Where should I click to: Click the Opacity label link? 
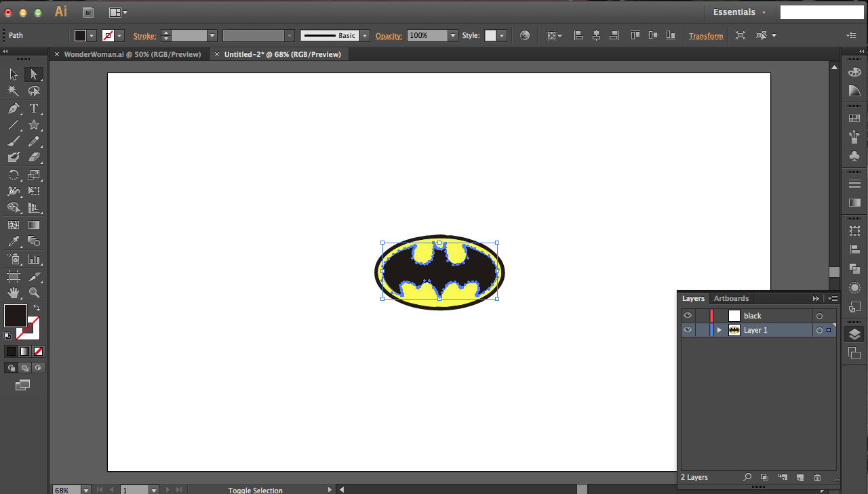[389, 36]
